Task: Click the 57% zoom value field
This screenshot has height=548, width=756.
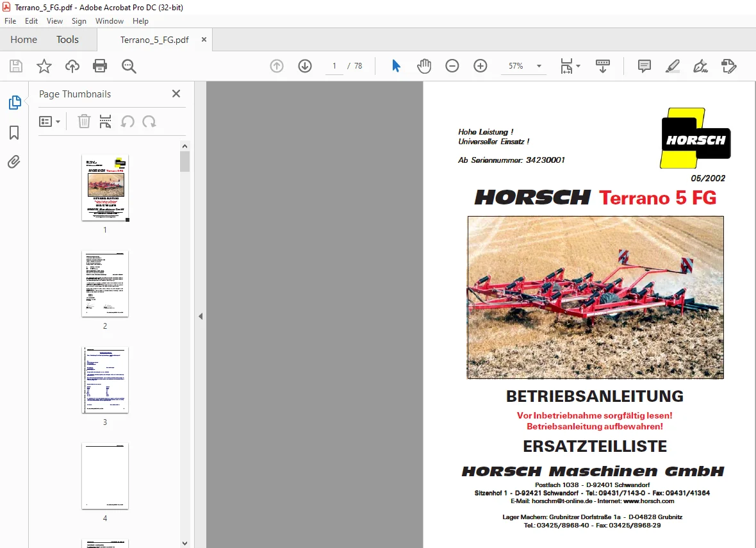Action: point(516,66)
